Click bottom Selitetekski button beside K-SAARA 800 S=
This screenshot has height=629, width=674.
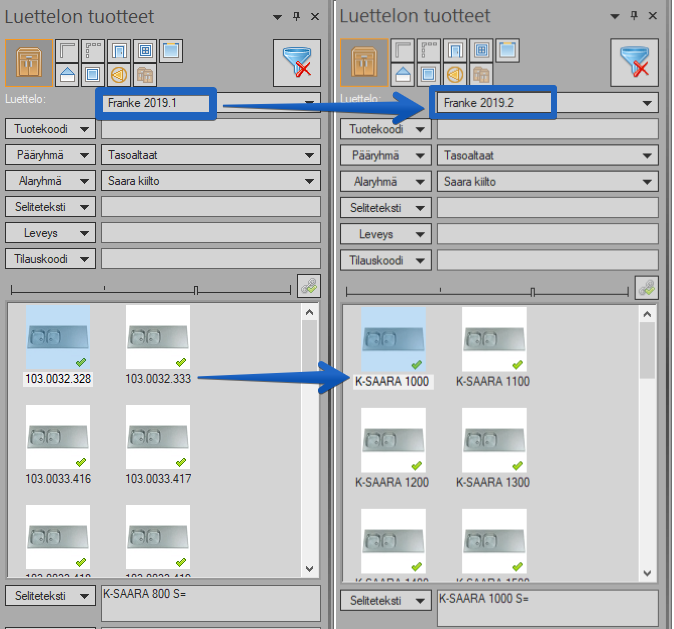click(x=50, y=596)
